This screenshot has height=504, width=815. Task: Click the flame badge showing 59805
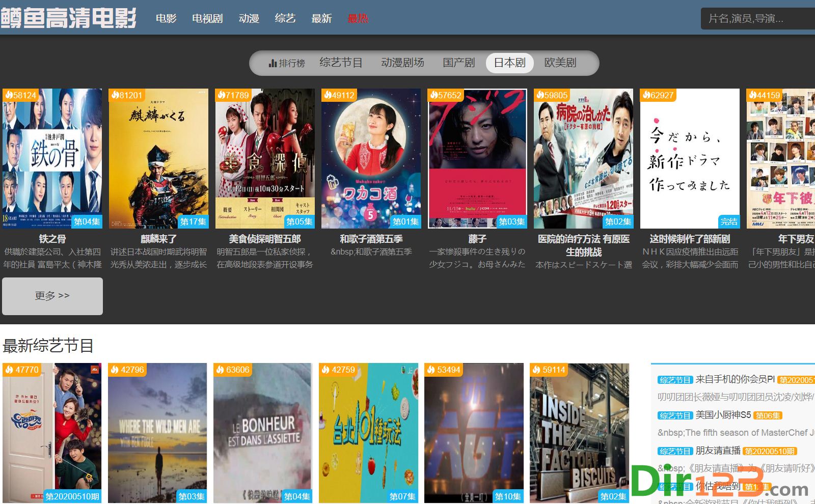[553, 95]
